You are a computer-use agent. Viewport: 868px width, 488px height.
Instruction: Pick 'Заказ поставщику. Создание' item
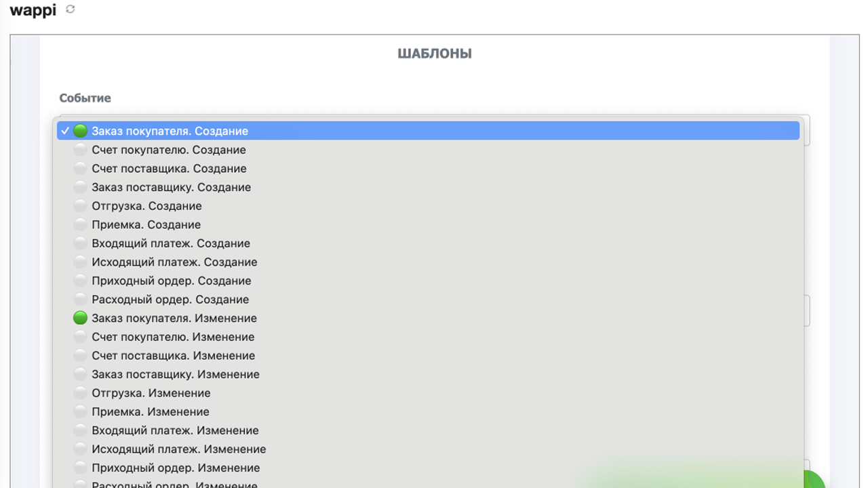tap(171, 187)
